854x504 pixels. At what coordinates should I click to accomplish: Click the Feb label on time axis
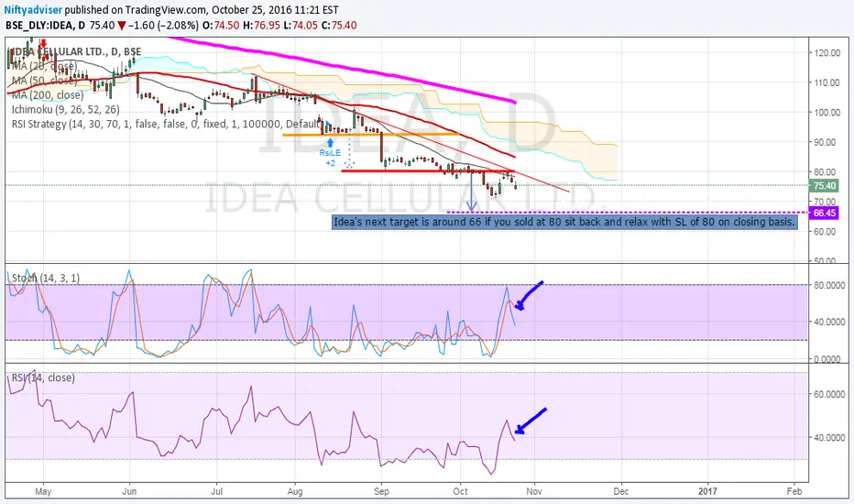794,491
